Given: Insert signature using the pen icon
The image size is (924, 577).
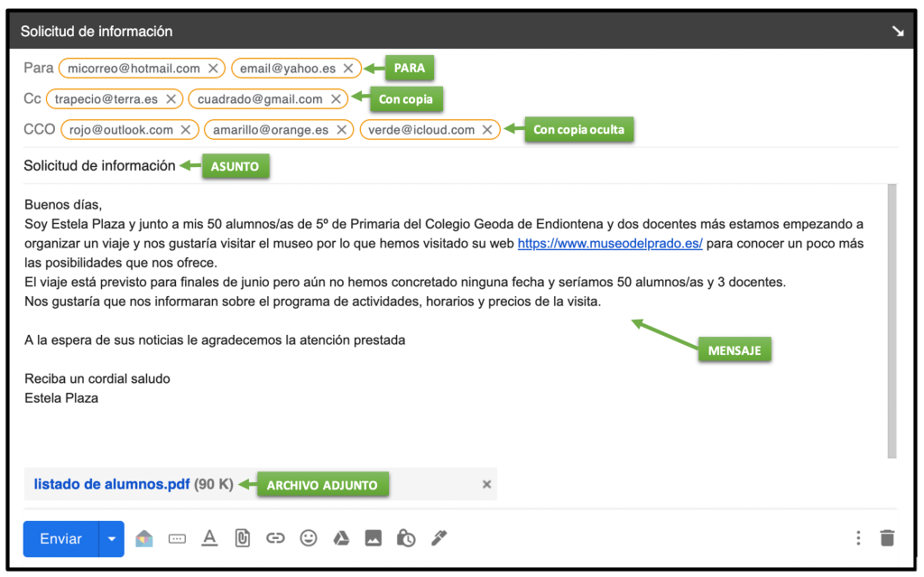Looking at the screenshot, I should tap(439, 538).
